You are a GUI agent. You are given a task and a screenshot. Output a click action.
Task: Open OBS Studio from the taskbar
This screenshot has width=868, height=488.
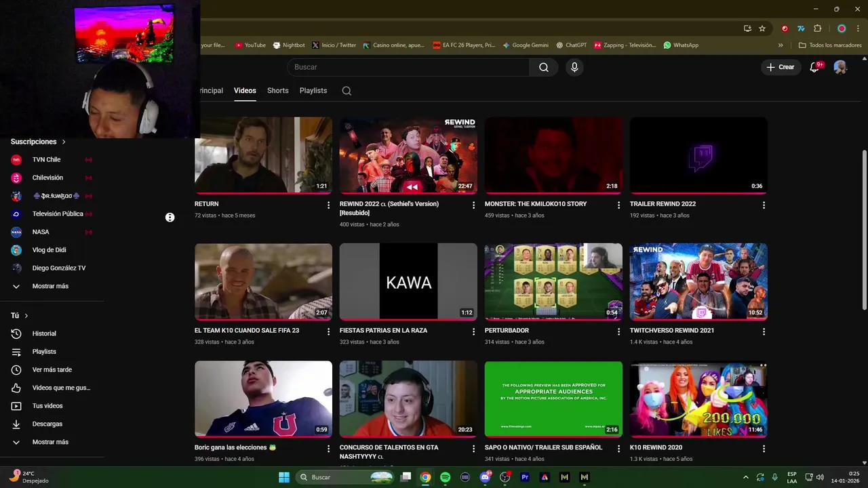pos(505,477)
